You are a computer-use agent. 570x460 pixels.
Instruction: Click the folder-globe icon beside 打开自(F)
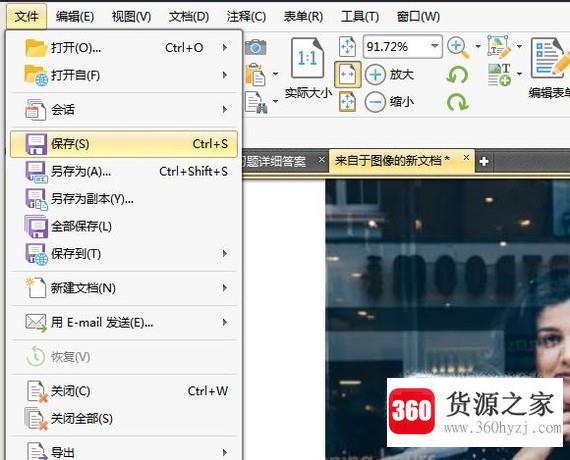click(x=36, y=75)
